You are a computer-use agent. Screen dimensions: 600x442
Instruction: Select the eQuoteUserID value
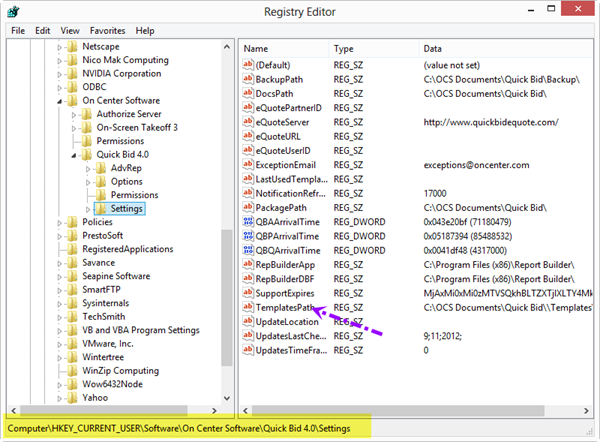coord(283,150)
